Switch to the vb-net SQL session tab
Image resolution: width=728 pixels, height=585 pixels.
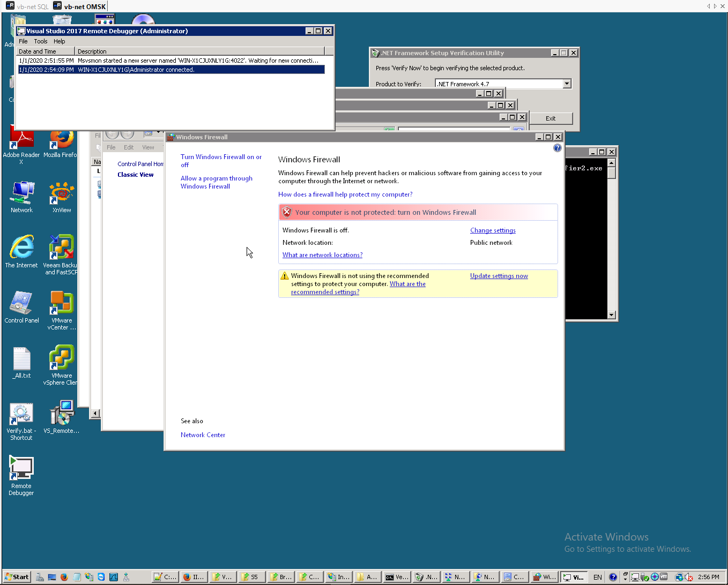tap(27, 6)
